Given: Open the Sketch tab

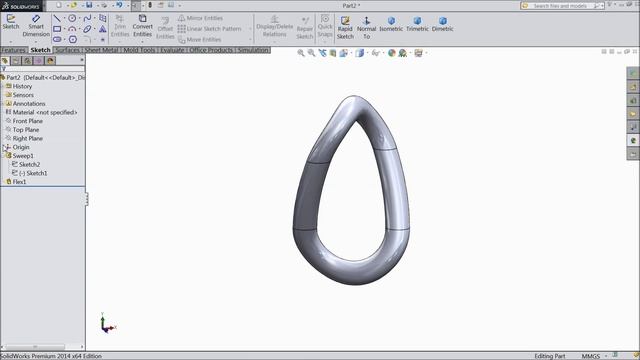Looking at the screenshot, I should click(x=40, y=50).
